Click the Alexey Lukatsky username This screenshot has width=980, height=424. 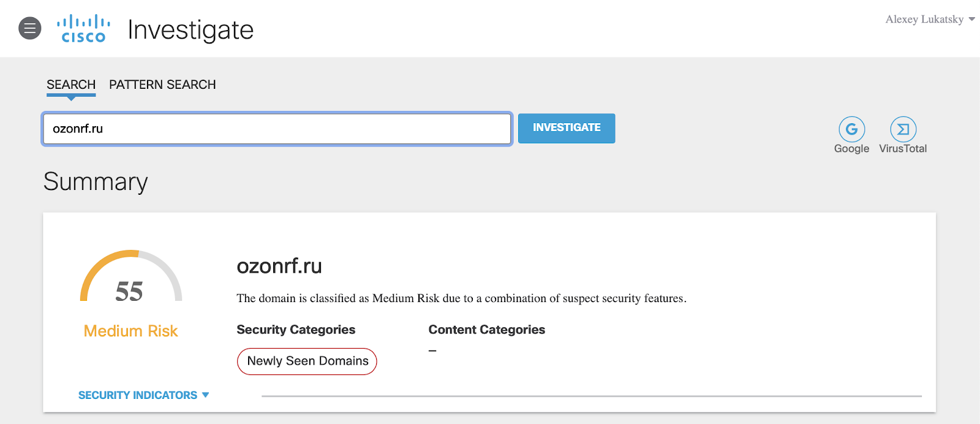tap(924, 19)
